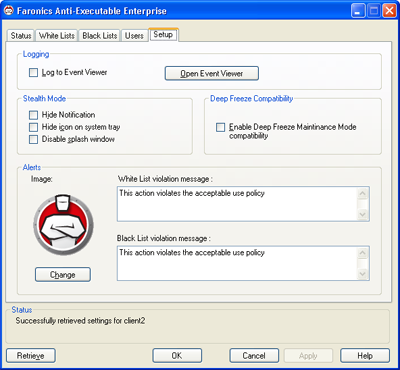Open the White Lists tab
The width and height of the screenshot is (400, 370).
click(57, 36)
